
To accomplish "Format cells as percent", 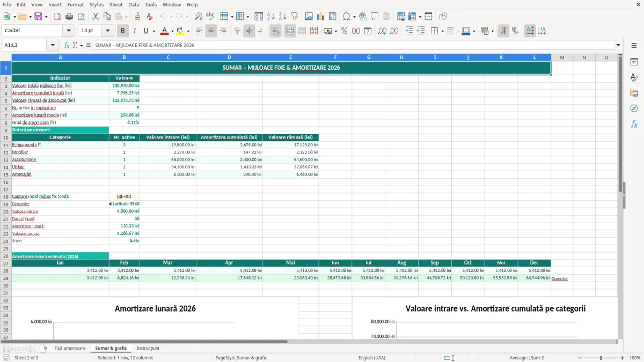I will (345, 31).
